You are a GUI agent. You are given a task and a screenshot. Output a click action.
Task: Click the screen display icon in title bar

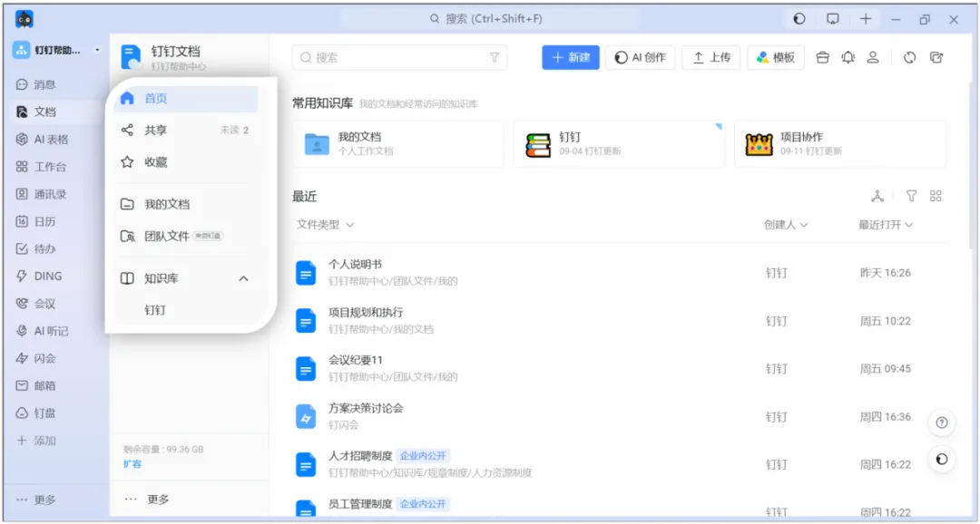(832, 19)
